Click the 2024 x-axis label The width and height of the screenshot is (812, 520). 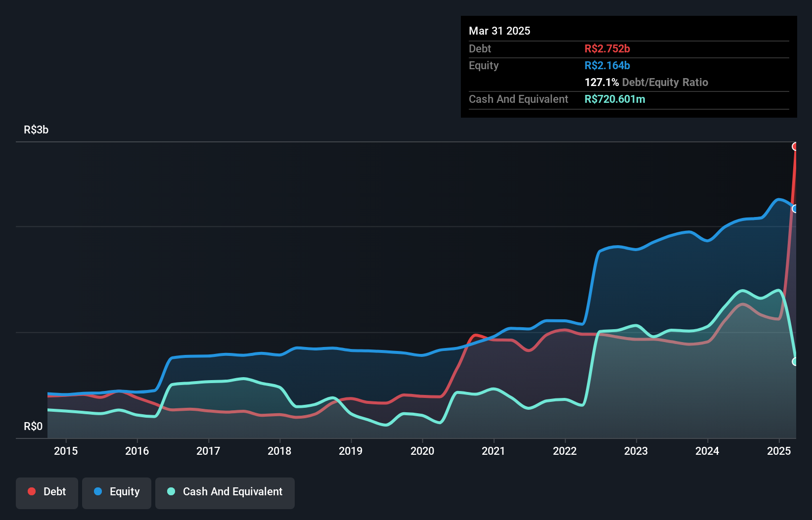tap(707, 451)
